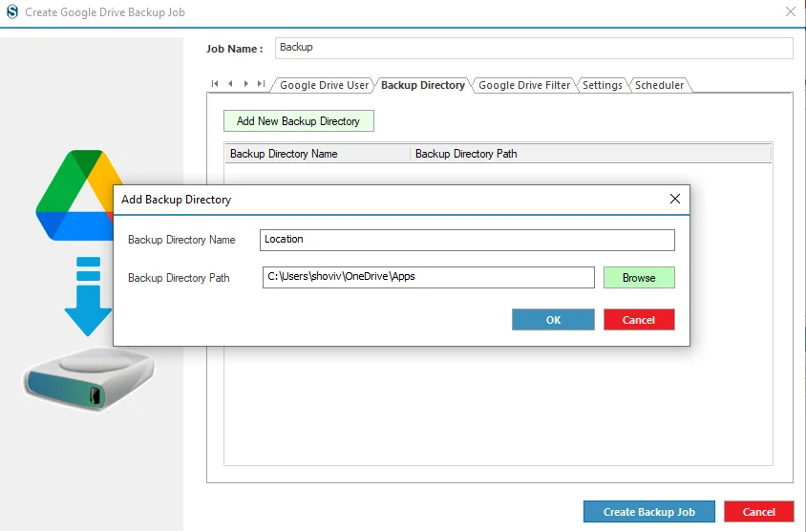
Task: Click the Job Name input field
Action: (x=534, y=48)
